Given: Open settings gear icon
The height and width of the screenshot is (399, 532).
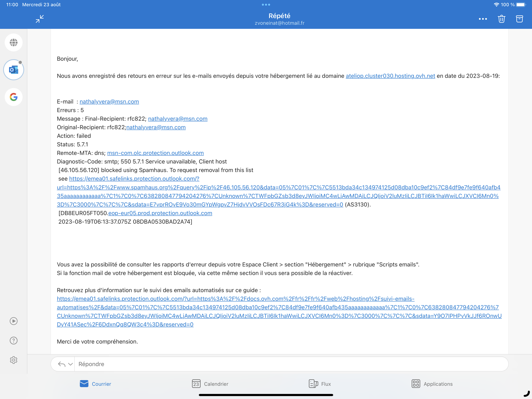Looking at the screenshot, I should [14, 360].
